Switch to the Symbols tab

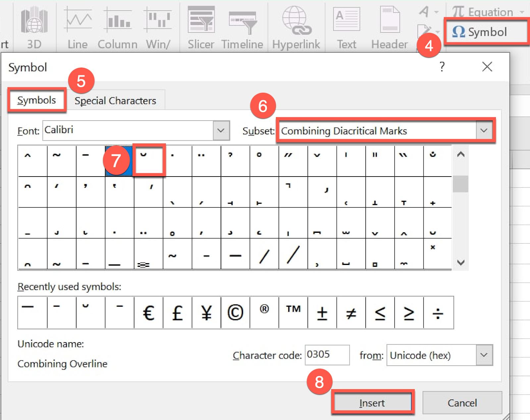click(x=36, y=100)
